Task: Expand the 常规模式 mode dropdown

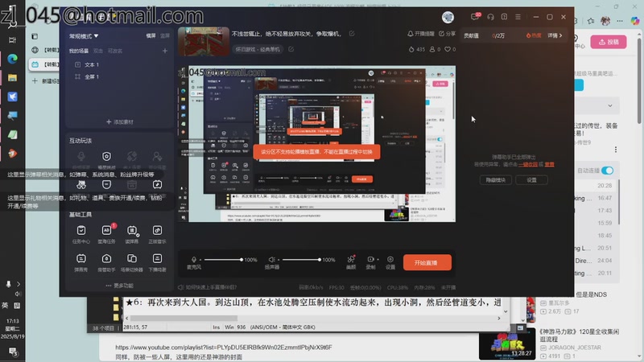Action: coord(84,36)
